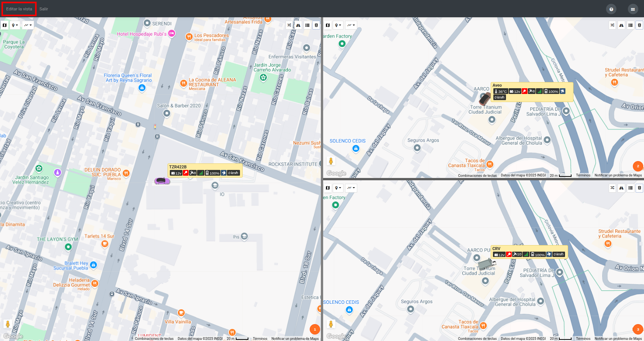Open the route line dropdown in the CRV pane
644x341 pixels.
(351, 188)
